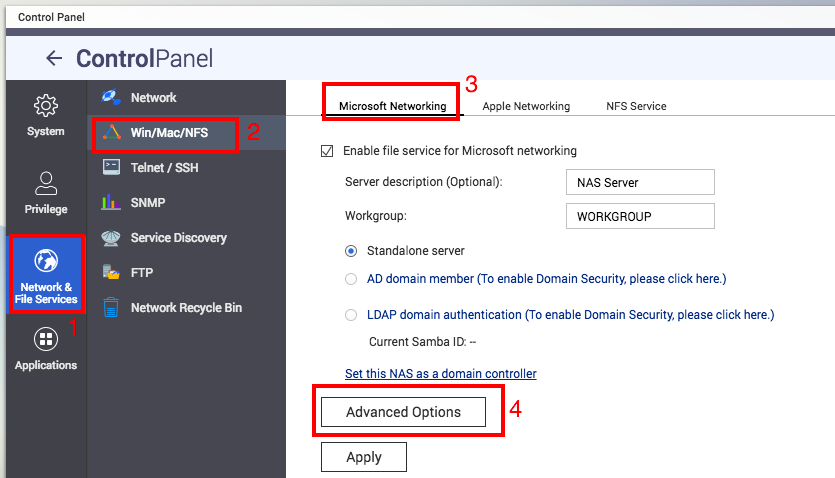Switch to the NFS Service tab
Screen dimensions: 835x478
[636, 106]
